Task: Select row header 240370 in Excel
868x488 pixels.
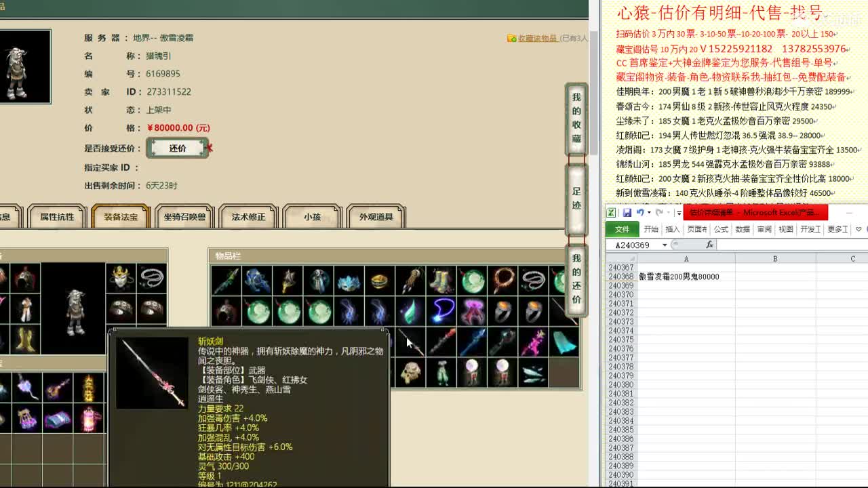Action: [x=621, y=295]
